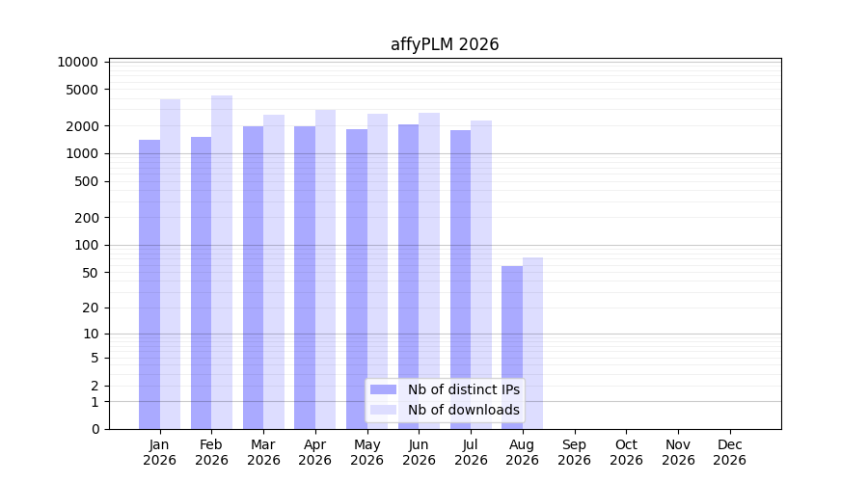Click the Oct 2026 x-axis label
868x482 pixels.
pyautogui.click(x=626, y=452)
